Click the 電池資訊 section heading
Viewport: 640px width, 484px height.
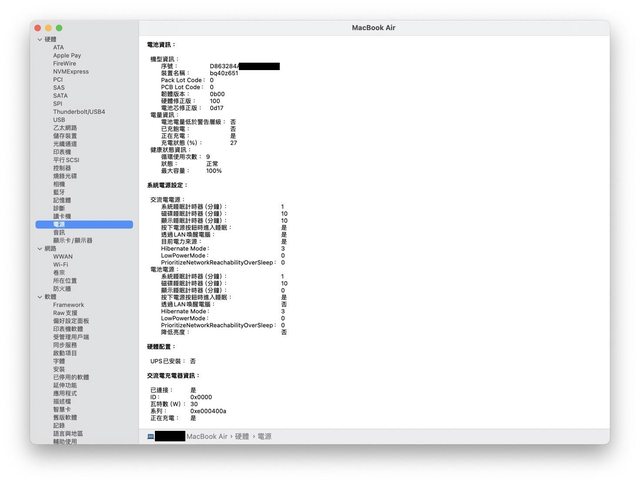161,45
